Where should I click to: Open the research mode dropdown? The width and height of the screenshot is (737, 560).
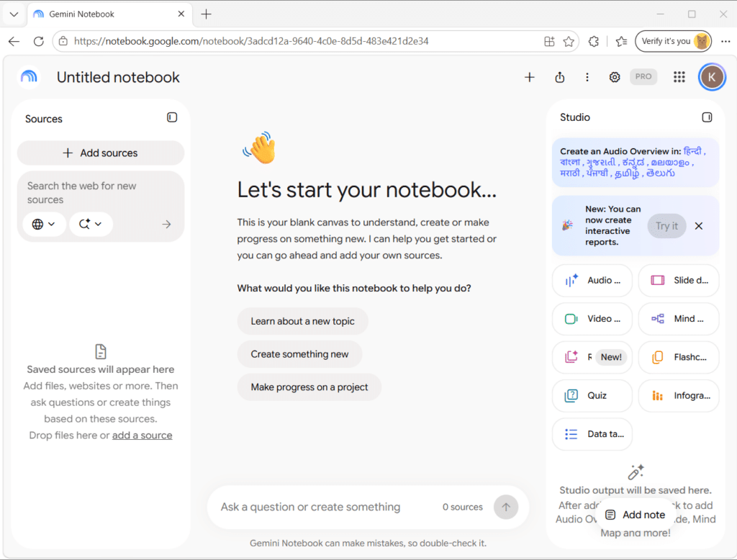91,225
